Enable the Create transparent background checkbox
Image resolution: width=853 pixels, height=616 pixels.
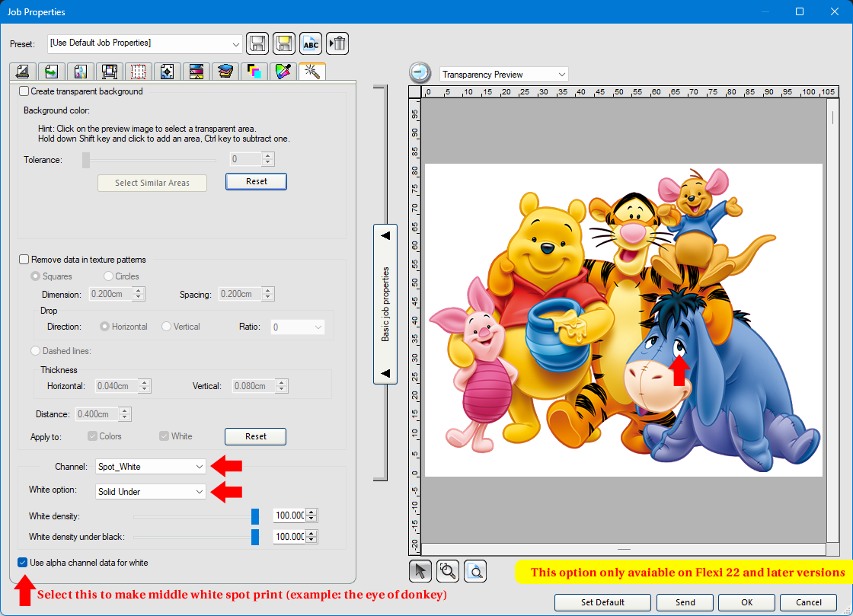(23, 91)
